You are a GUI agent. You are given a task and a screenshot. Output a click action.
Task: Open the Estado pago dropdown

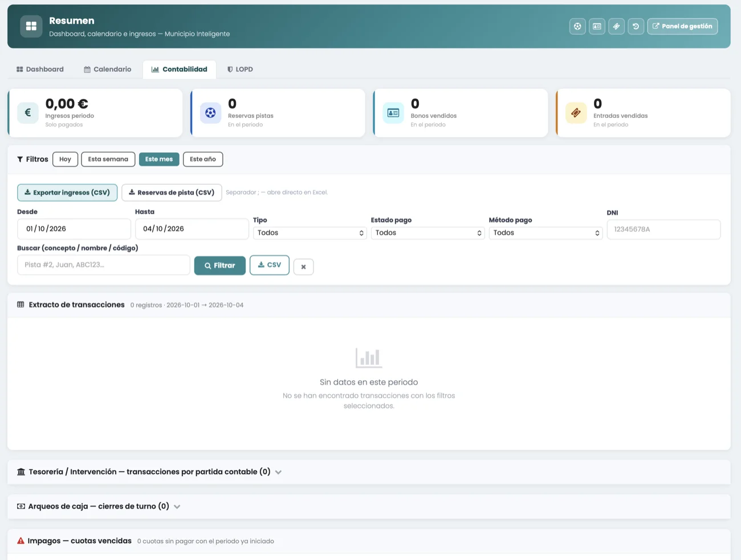coord(428,233)
